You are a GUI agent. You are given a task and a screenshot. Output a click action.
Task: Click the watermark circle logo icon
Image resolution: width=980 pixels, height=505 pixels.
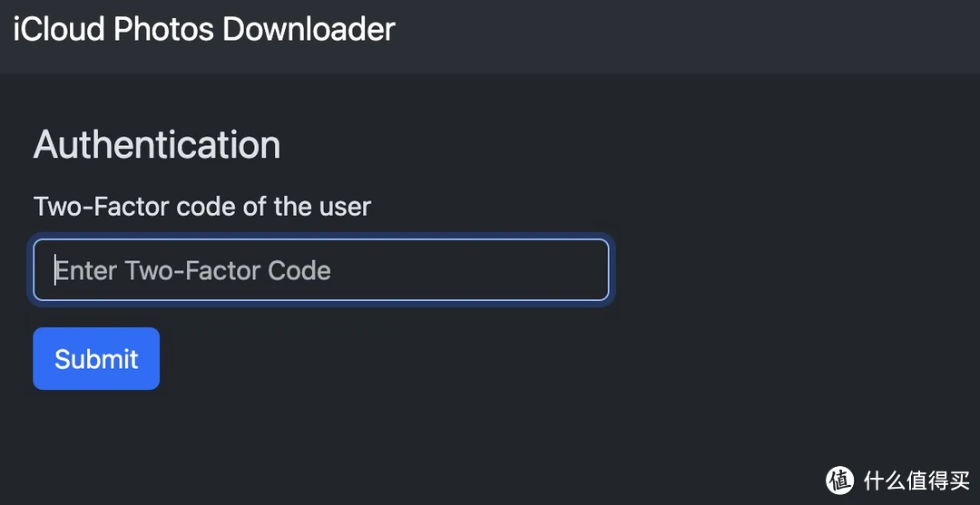click(839, 480)
